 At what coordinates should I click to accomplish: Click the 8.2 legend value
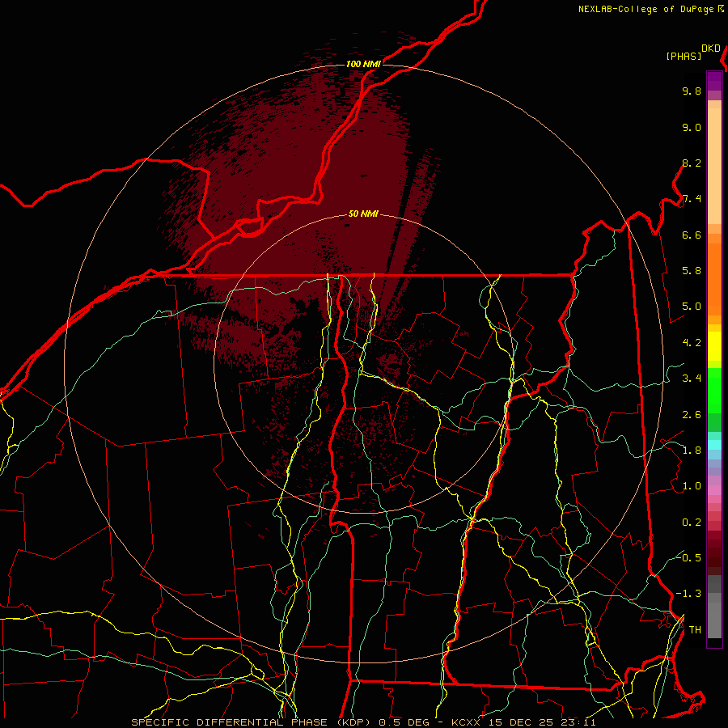point(692,163)
